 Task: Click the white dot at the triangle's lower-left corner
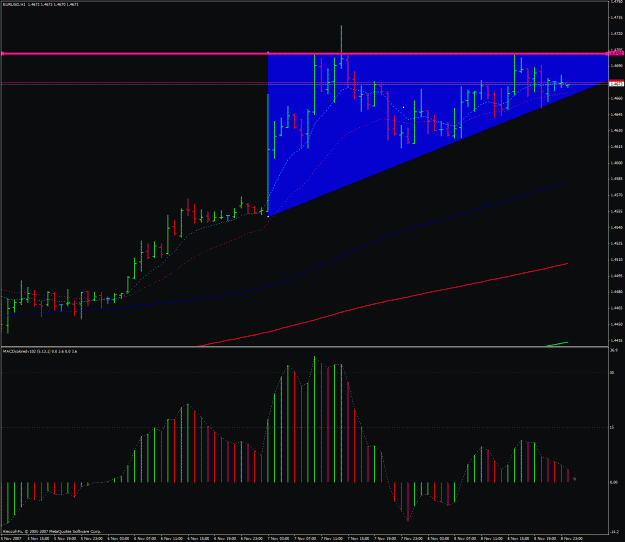pos(268,216)
